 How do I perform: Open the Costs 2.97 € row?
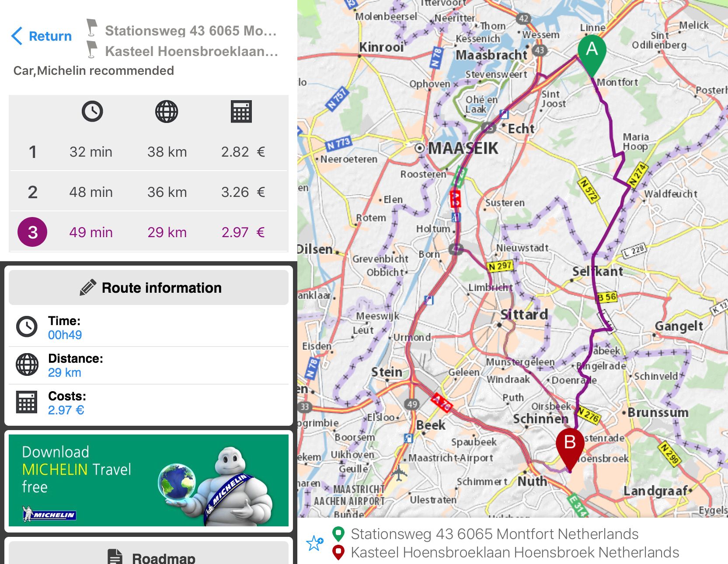point(149,403)
